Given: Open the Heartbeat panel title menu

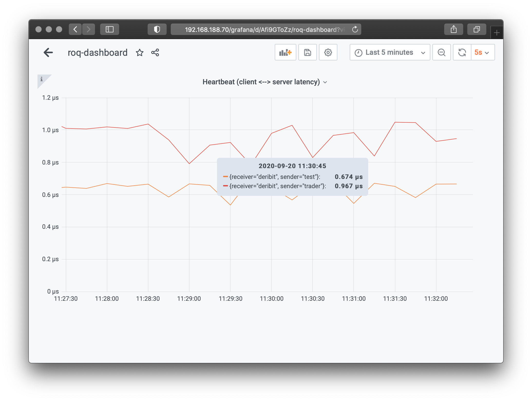Looking at the screenshot, I should pos(264,82).
